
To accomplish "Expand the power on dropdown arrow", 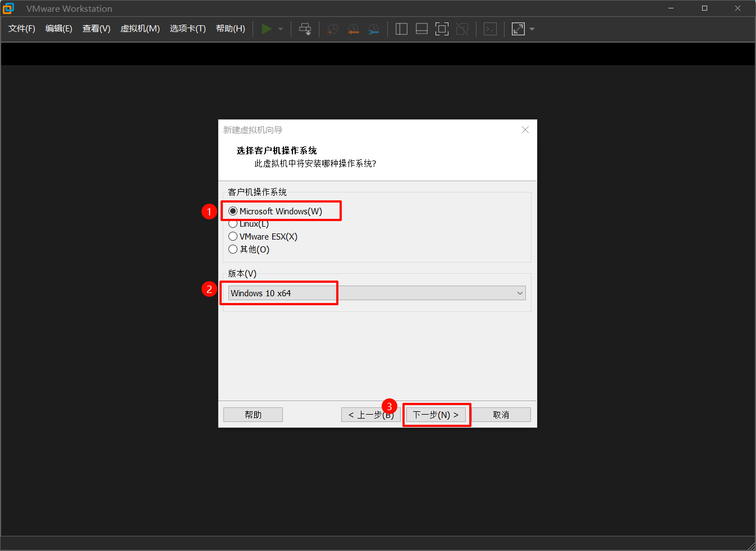I will (x=281, y=29).
